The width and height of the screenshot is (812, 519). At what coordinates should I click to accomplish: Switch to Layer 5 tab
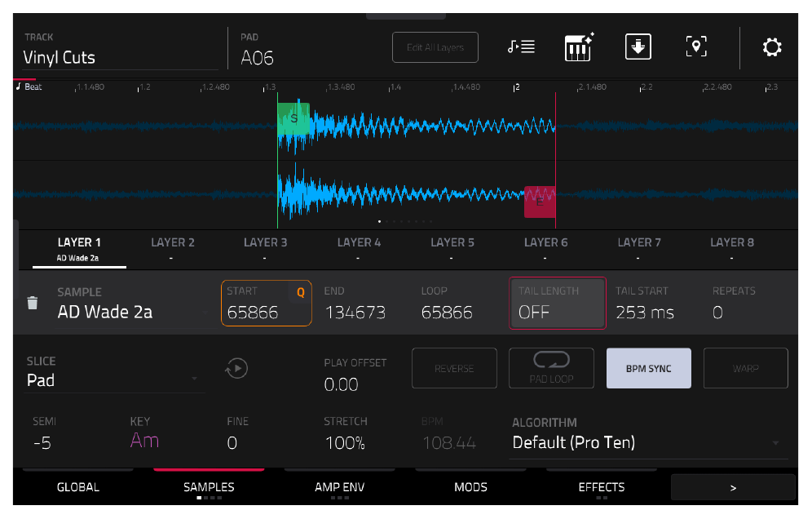coord(452,250)
